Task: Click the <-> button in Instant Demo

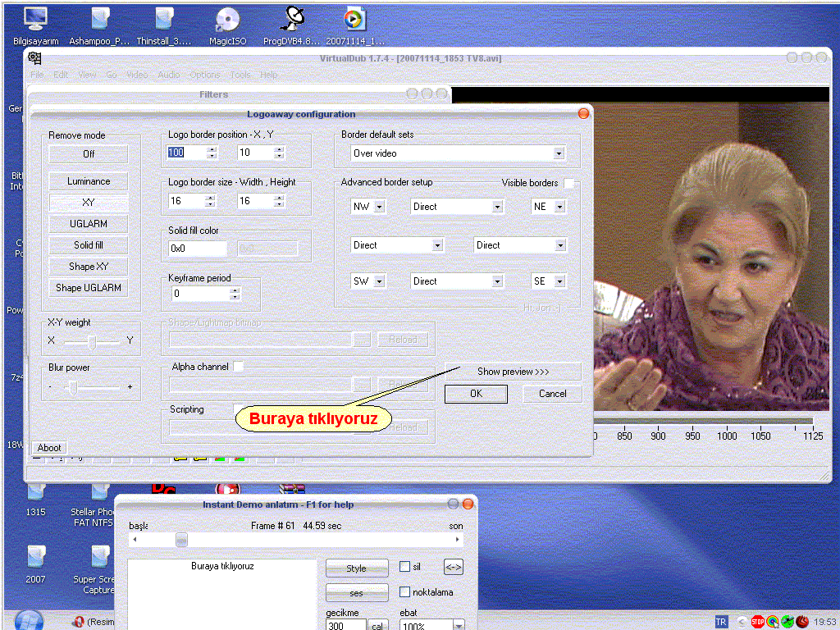Action: pyautogui.click(x=453, y=567)
